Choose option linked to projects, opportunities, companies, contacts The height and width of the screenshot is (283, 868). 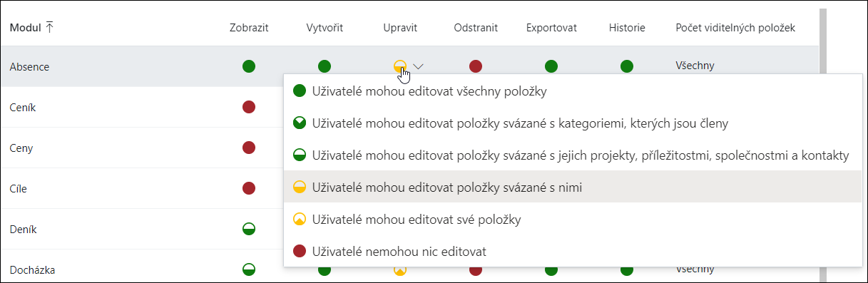(568, 155)
